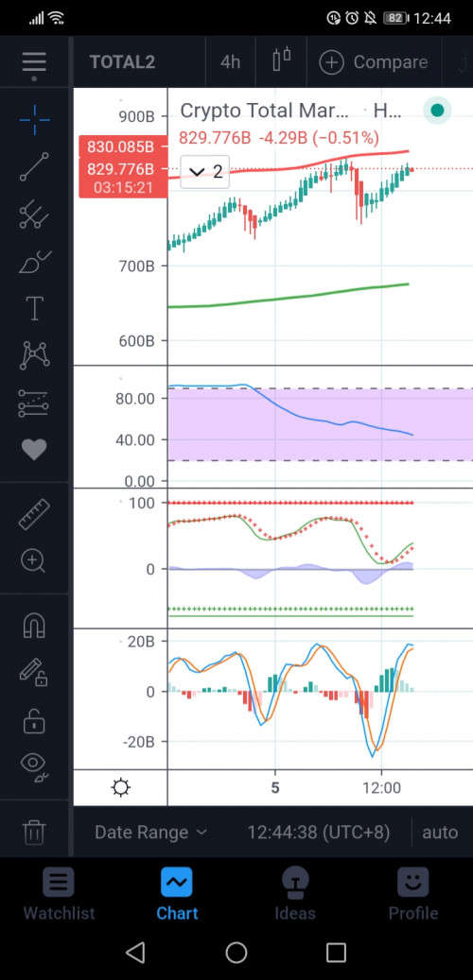Viewport: 473px width, 980px height.
Task: Switch to the Watchlist tab
Action: [59, 896]
